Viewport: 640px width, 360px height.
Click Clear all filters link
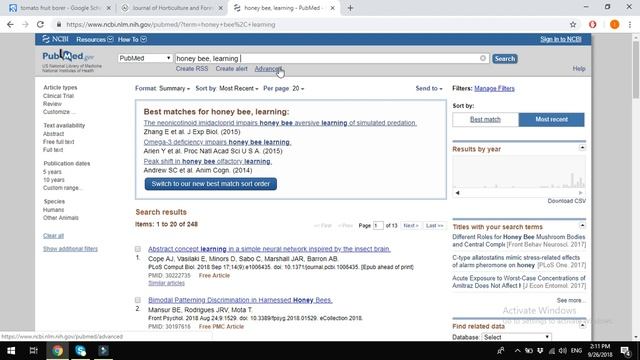tap(53, 236)
